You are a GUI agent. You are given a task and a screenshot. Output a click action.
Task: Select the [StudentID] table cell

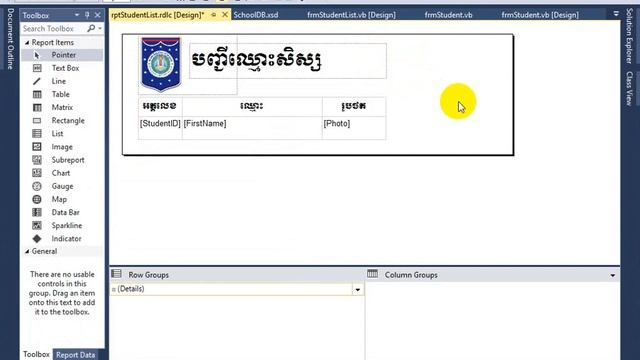pyautogui.click(x=160, y=128)
